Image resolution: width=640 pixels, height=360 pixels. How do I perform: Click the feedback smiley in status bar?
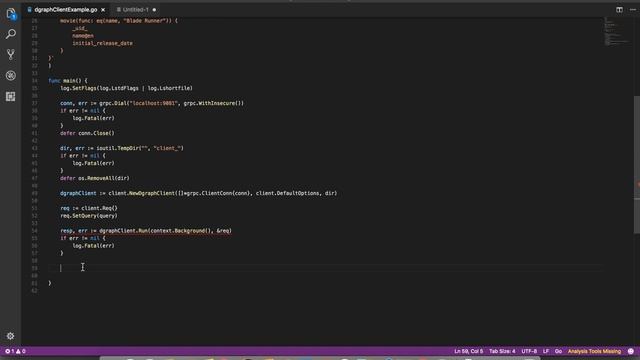[631, 351]
